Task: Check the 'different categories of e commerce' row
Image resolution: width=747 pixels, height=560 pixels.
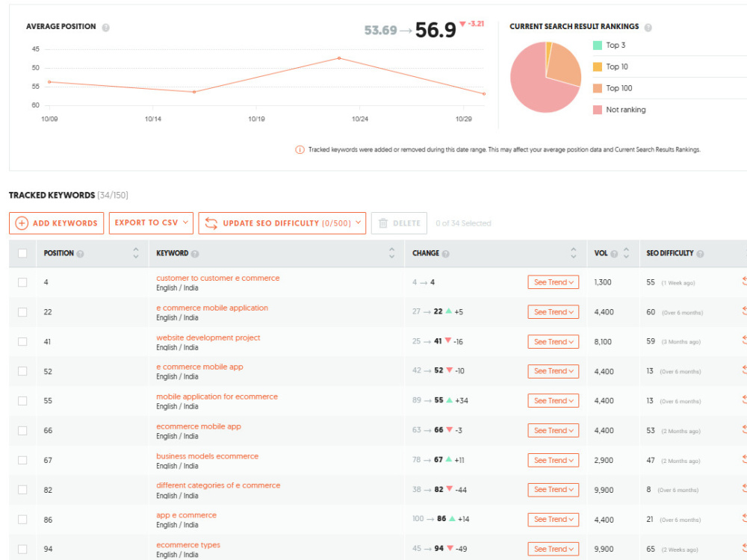Action: click(22, 490)
